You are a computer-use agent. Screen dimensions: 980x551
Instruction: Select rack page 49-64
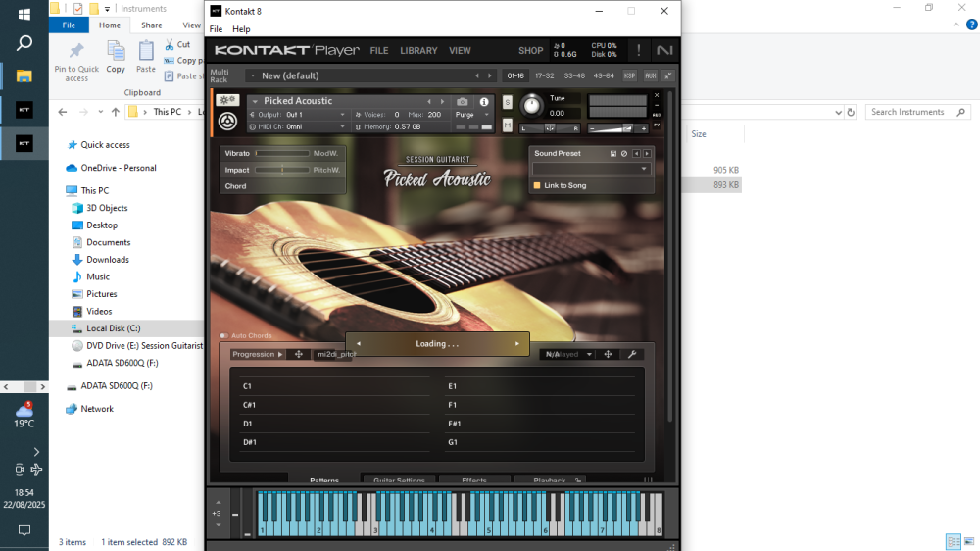pyautogui.click(x=604, y=75)
